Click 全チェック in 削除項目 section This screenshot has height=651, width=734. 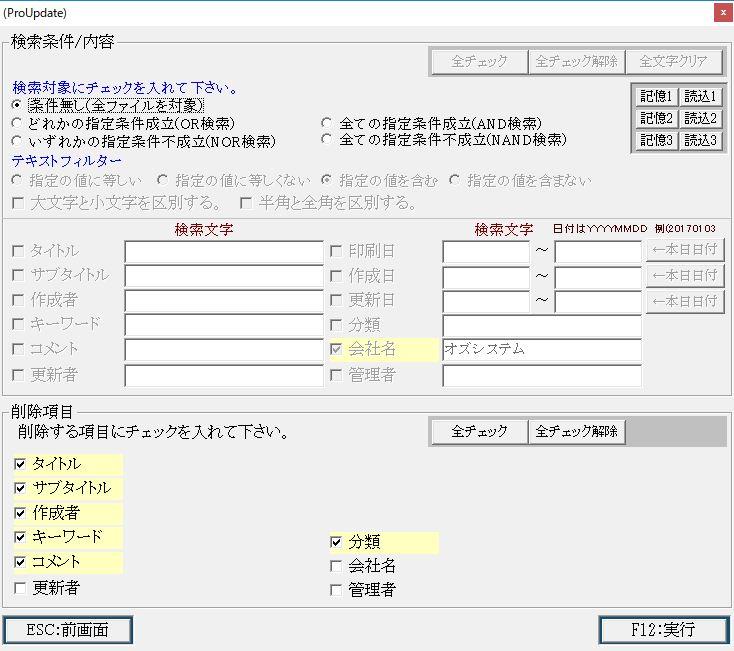coord(479,431)
